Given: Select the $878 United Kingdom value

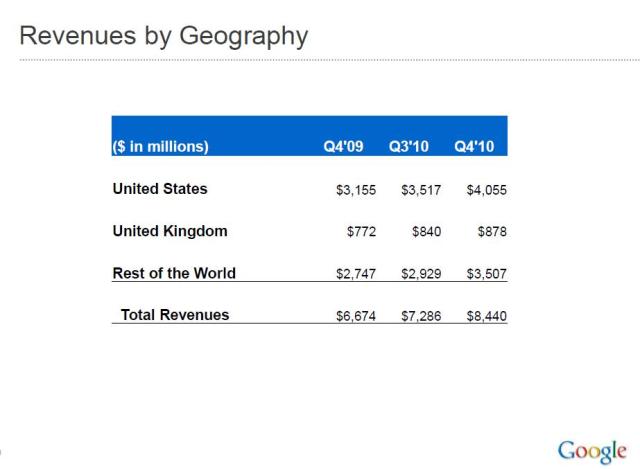Looking at the screenshot, I should click(x=492, y=232).
